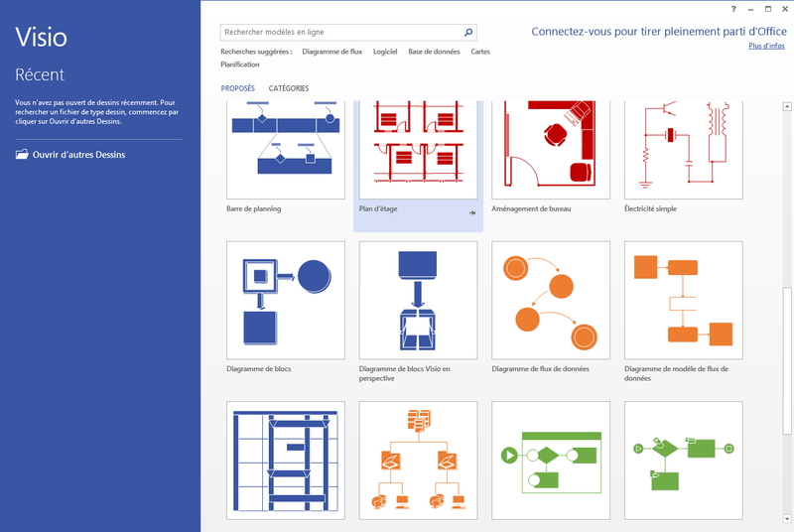
Task: Search suggested term Cartes
Action: 480,52
